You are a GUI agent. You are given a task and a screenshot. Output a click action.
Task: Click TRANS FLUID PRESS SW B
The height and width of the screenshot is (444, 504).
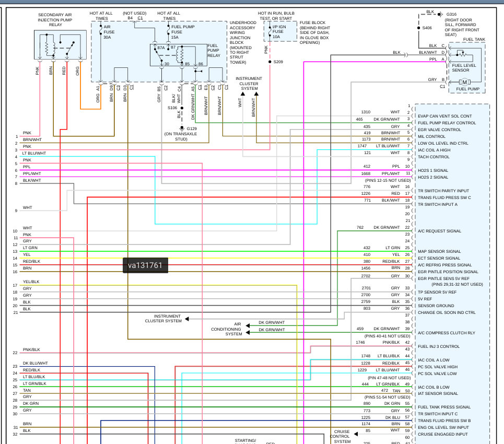444,420
